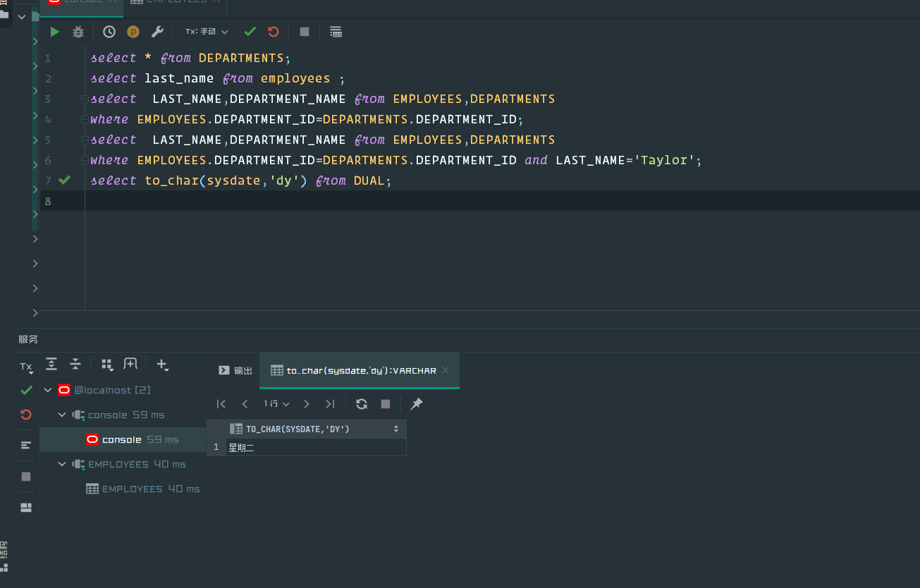The width and height of the screenshot is (920, 588).
Task: Click the word employees on line 2
Action: (295, 78)
